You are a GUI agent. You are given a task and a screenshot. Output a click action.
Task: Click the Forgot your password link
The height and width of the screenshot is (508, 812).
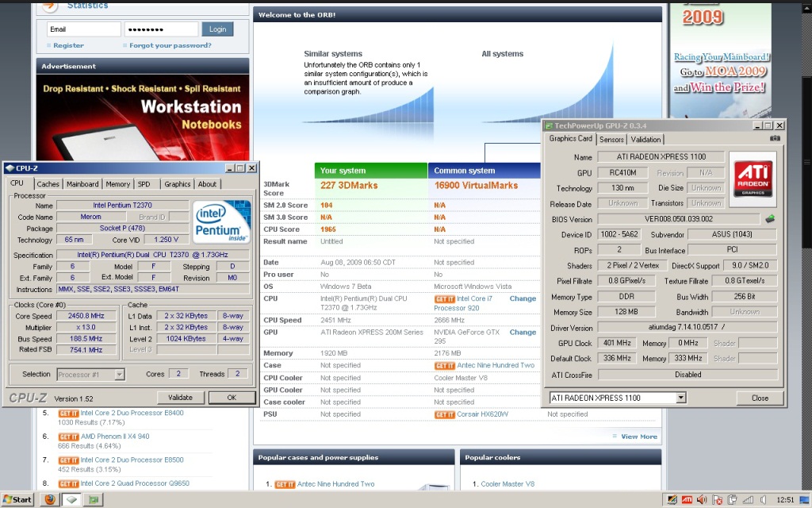click(x=170, y=45)
